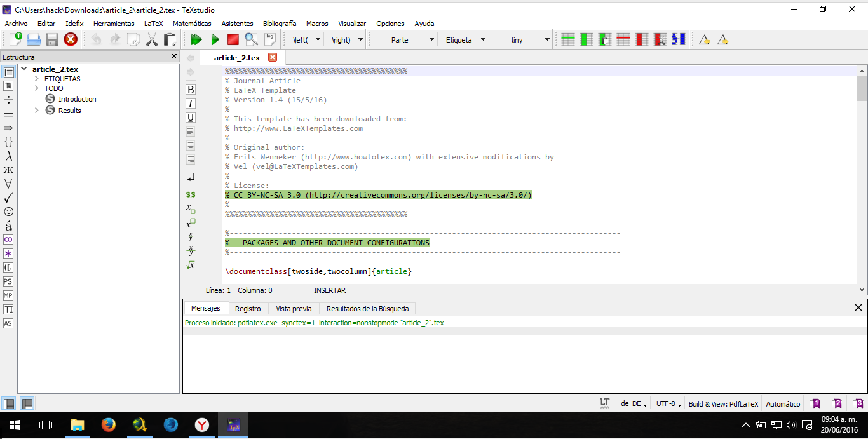
Task: Start Build & View with double green arrows
Action: tap(196, 39)
